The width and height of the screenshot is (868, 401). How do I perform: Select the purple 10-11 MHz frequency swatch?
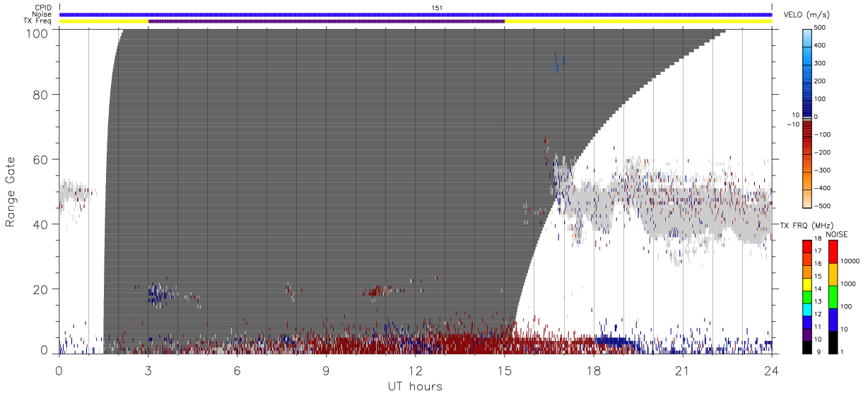(x=807, y=334)
